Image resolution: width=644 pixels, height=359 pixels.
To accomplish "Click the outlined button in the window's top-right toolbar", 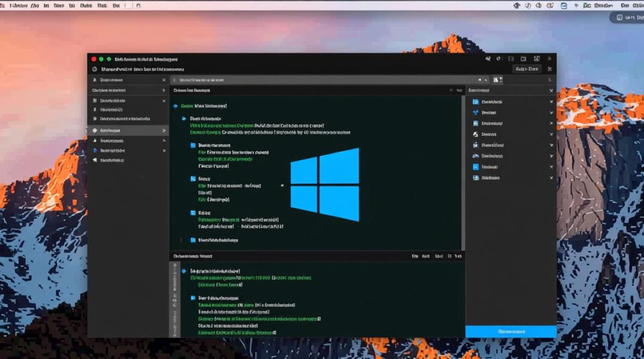I will (x=527, y=69).
